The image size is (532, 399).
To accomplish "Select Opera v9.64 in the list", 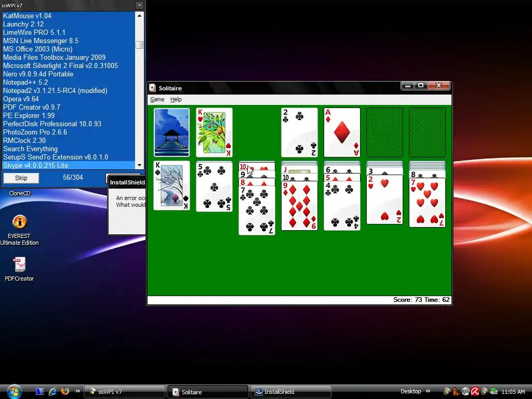I will click(x=68, y=99).
